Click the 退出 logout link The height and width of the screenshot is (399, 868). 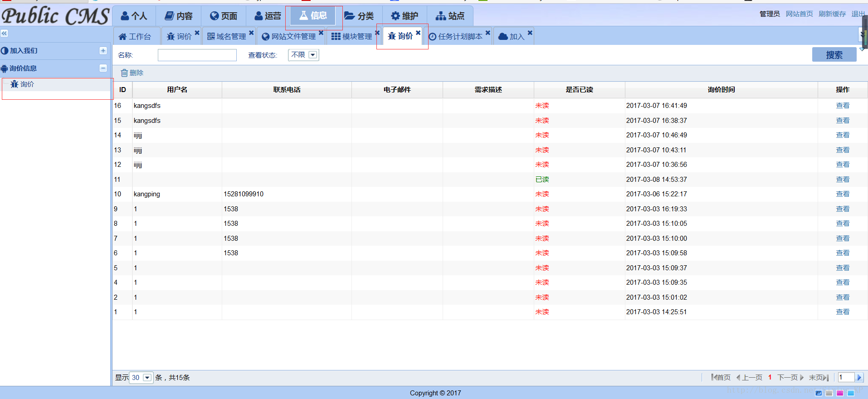pos(858,14)
